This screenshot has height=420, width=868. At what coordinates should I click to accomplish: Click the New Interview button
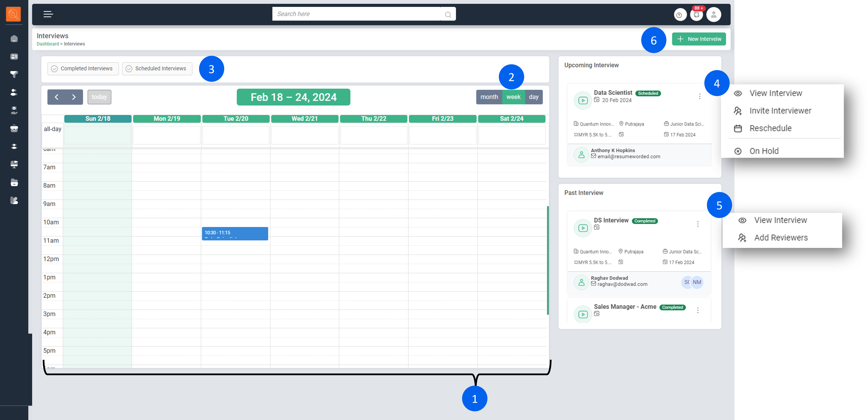click(x=699, y=39)
